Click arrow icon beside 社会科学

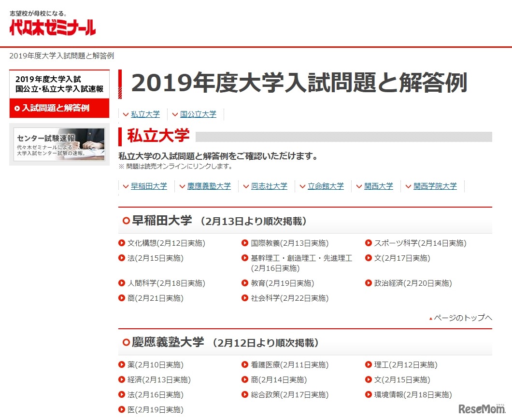245,298
